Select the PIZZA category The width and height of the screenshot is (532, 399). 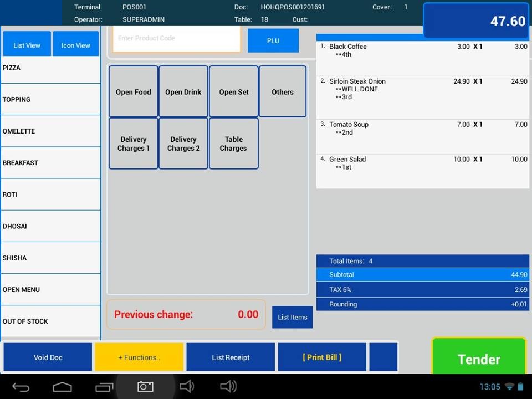pos(50,68)
